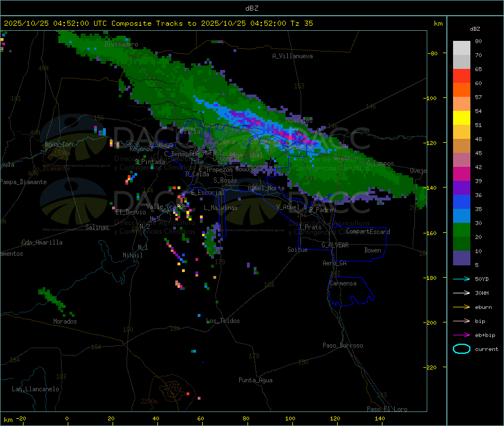
Task: Click the Lag_Llancanelo label
Action: tap(36, 388)
